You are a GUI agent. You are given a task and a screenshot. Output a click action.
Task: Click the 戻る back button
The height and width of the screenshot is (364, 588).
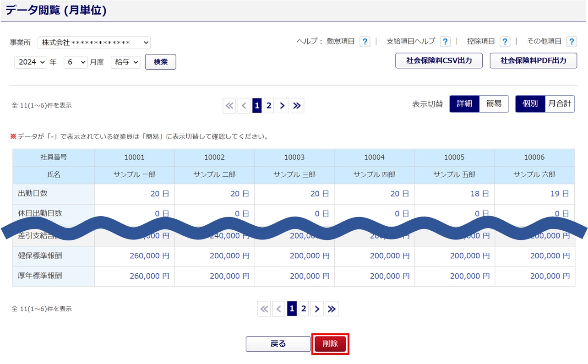tap(278, 344)
